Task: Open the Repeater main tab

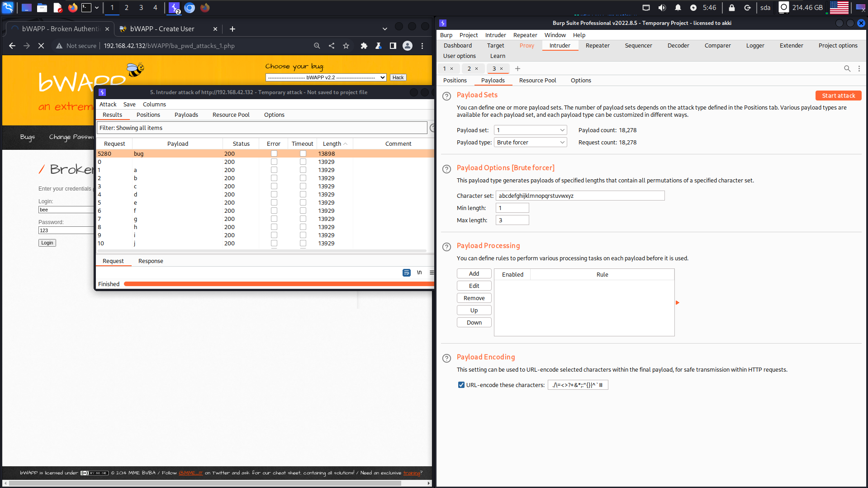Action: [x=597, y=46]
